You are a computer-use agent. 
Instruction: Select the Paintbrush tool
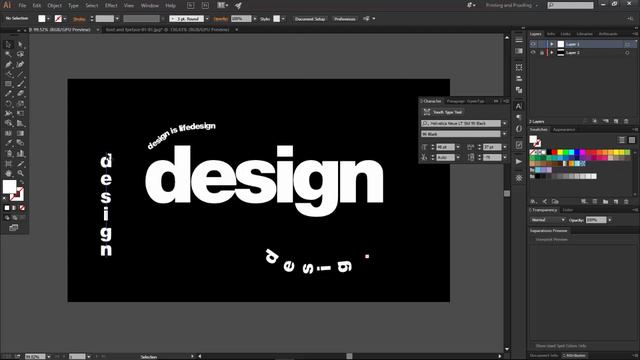coord(20,84)
